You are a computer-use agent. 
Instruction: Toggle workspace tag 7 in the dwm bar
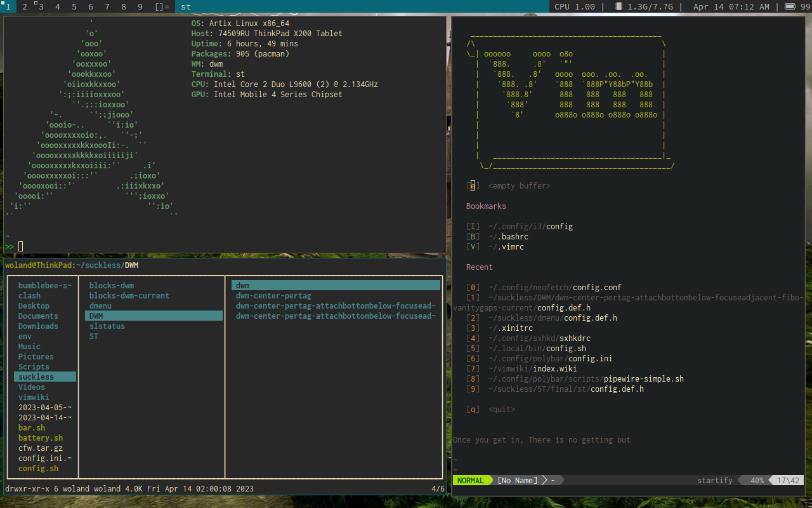point(107,7)
